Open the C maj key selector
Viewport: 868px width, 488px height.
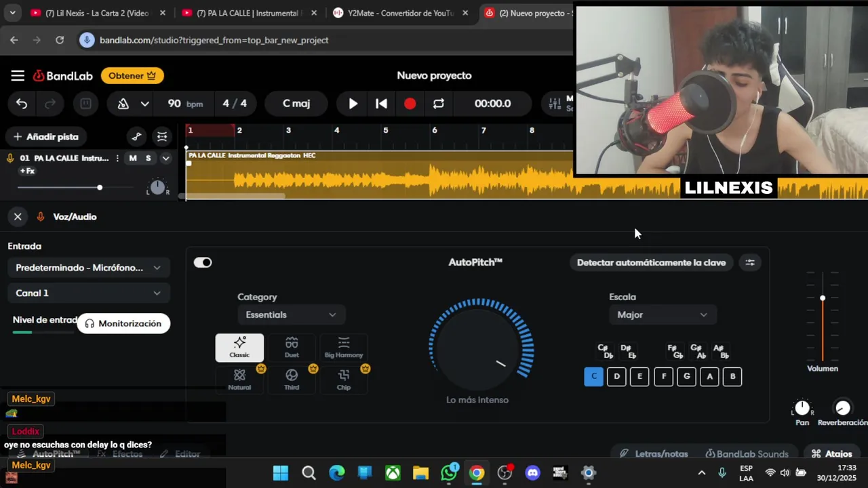296,104
